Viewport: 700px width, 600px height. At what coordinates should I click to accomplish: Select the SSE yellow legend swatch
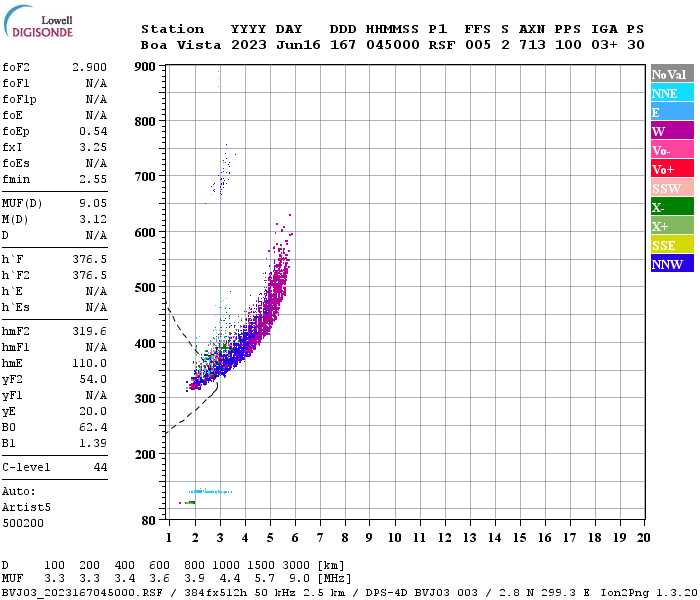tap(672, 244)
